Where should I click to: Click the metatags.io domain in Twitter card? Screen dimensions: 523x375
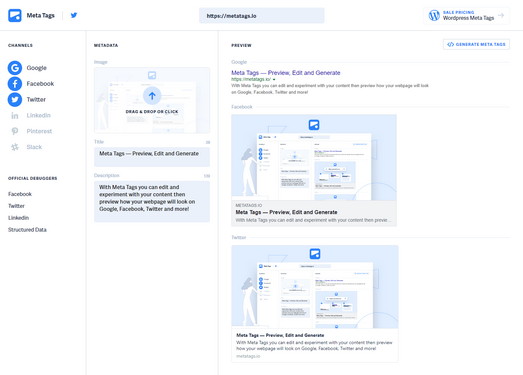[248, 356]
